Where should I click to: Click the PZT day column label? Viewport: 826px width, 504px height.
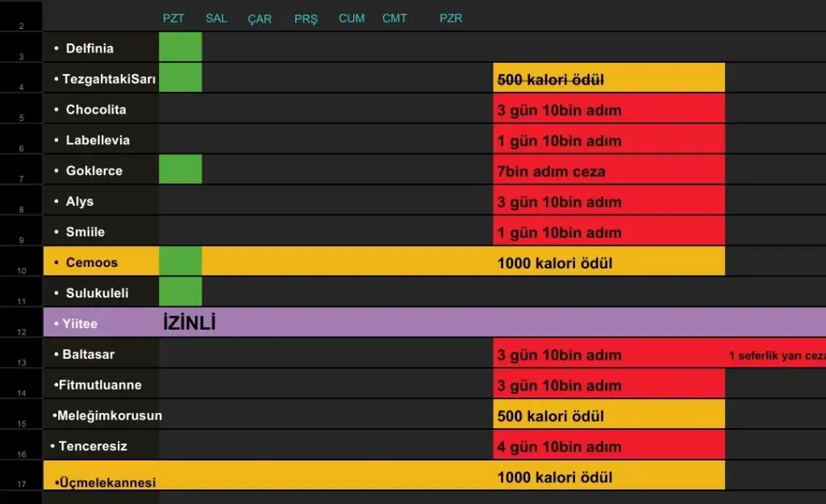pos(173,19)
